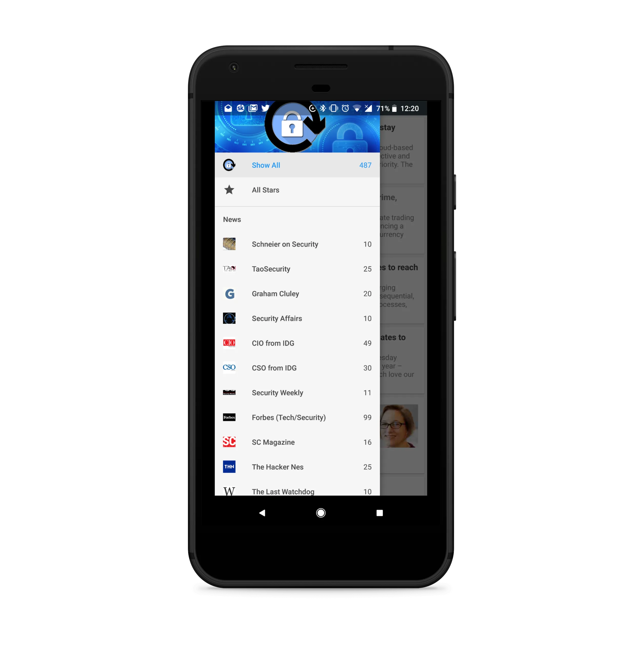Expand Security Weekly feed details
This screenshot has height=645, width=644.
click(297, 393)
